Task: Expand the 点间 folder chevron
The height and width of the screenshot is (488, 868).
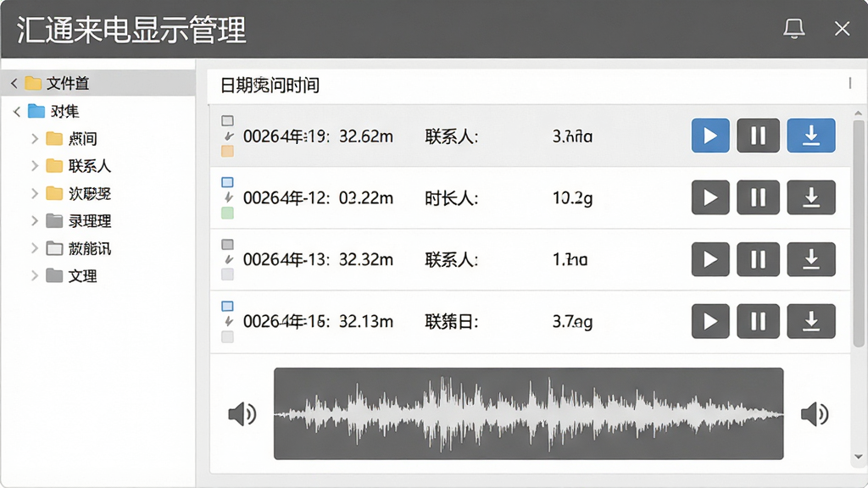Action: 34,138
